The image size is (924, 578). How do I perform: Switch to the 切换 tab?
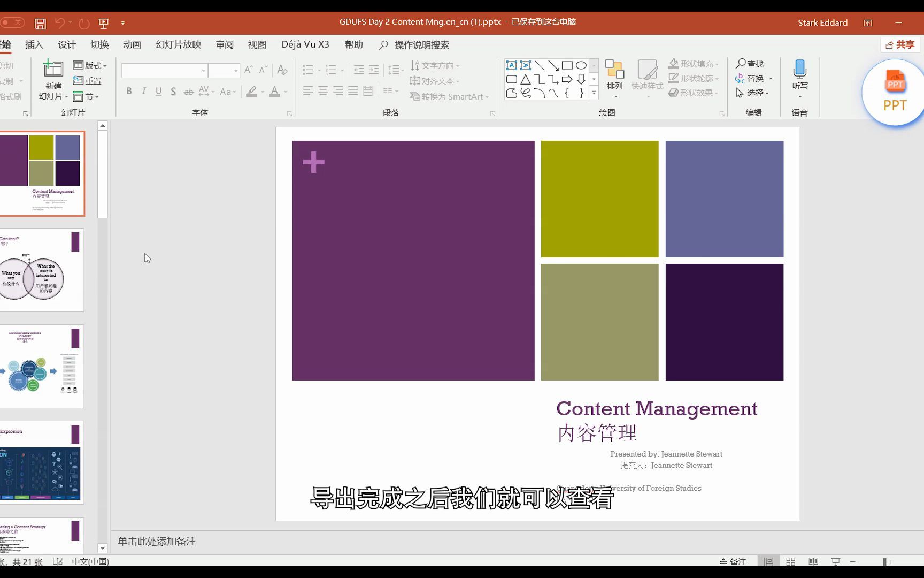[x=99, y=45]
